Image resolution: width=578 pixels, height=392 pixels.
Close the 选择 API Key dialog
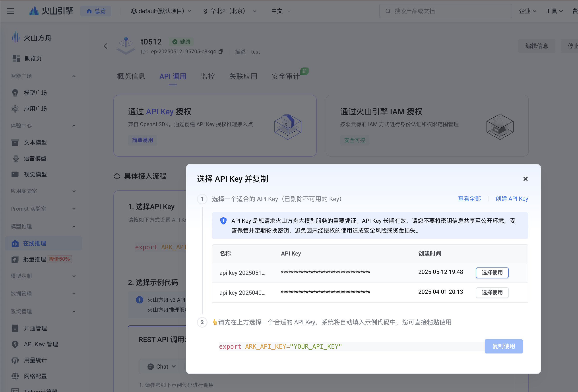pyautogui.click(x=525, y=179)
